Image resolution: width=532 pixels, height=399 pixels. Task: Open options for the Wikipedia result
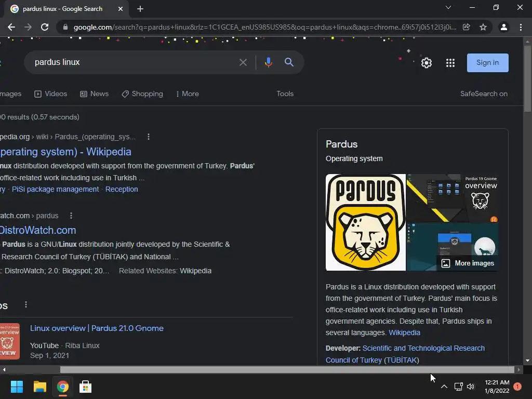[x=148, y=137]
